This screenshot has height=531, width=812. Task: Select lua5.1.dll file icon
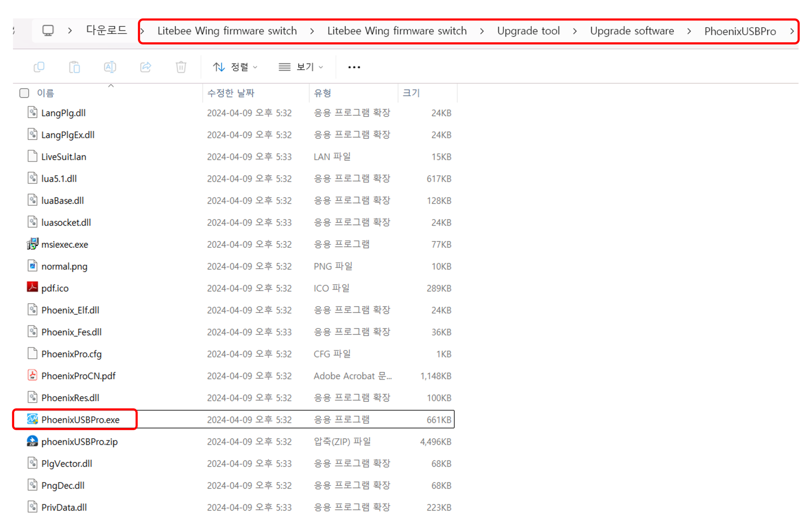click(x=32, y=178)
